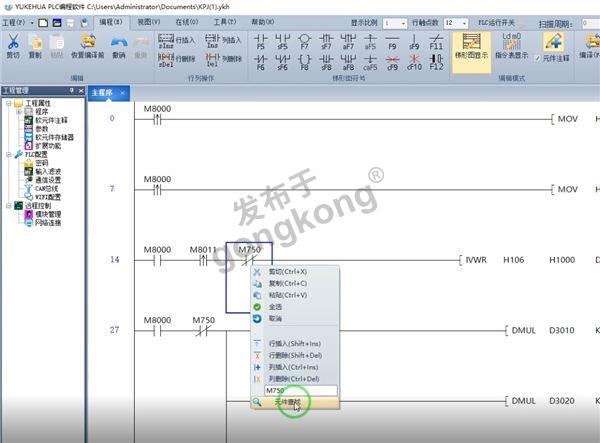Screen dimensions: 600x443
Task: Click the 元件查找 search button
Action: point(294,402)
